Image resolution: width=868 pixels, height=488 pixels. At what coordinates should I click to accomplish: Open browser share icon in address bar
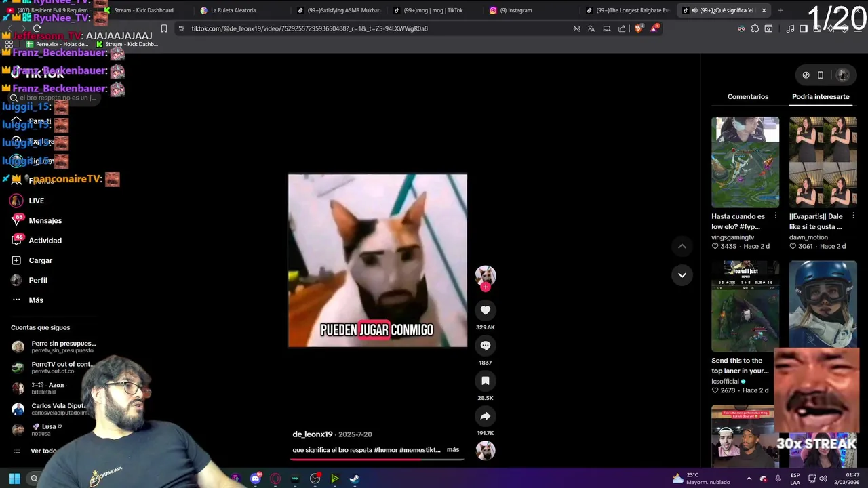622,28
